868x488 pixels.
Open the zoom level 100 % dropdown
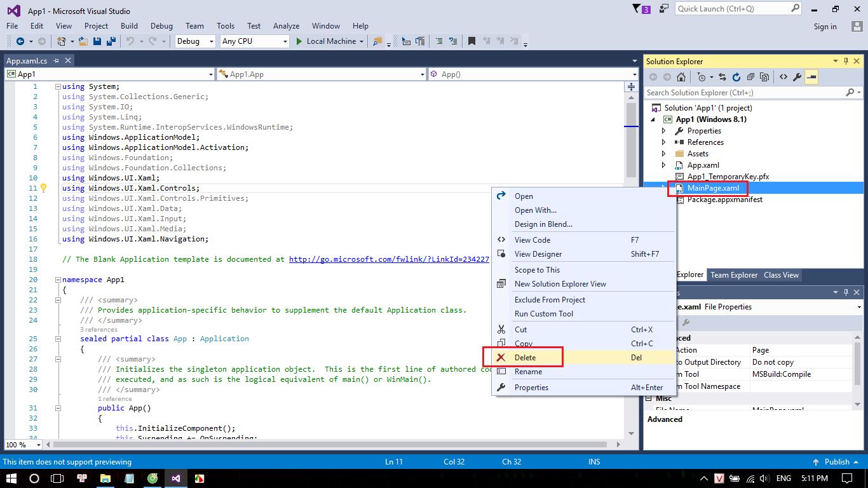pyautogui.click(x=39, y=445)
